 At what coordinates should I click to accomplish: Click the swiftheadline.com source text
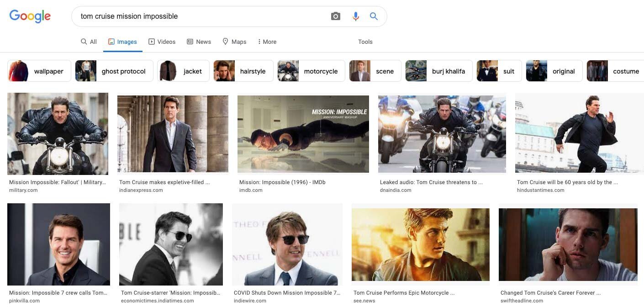click(x=522, y=301)
